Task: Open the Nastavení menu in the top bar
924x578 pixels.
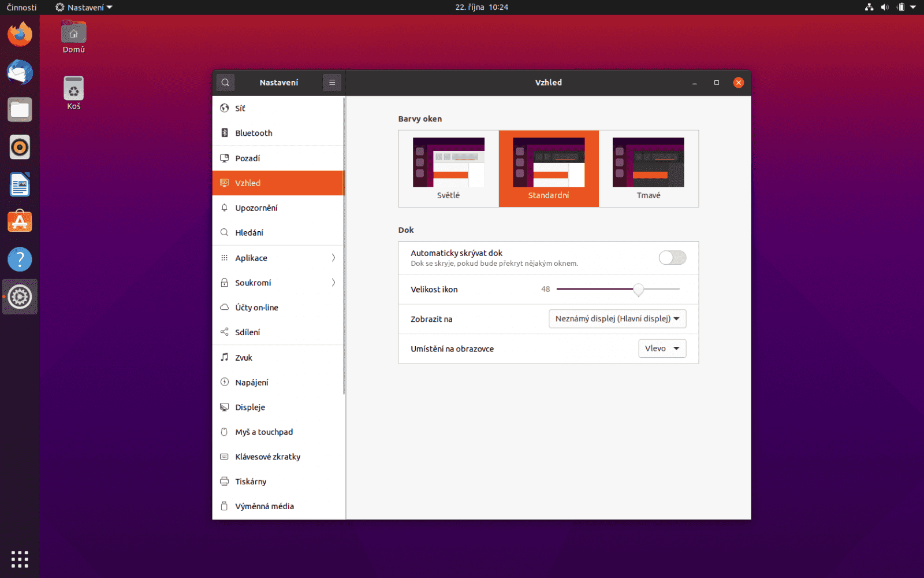Action: coord(83,7)
